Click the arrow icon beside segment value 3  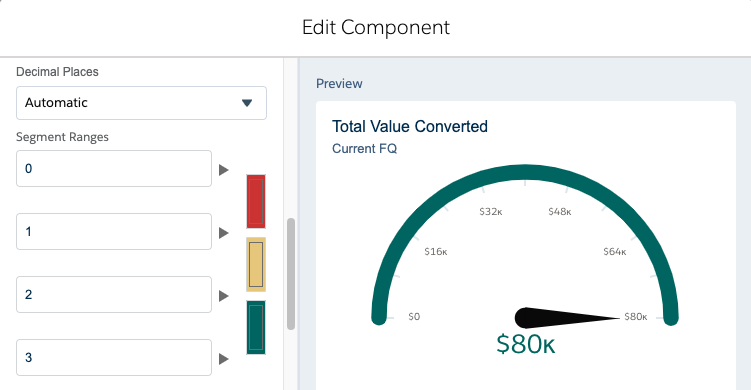pyautogui.click(x=224, y=359)
